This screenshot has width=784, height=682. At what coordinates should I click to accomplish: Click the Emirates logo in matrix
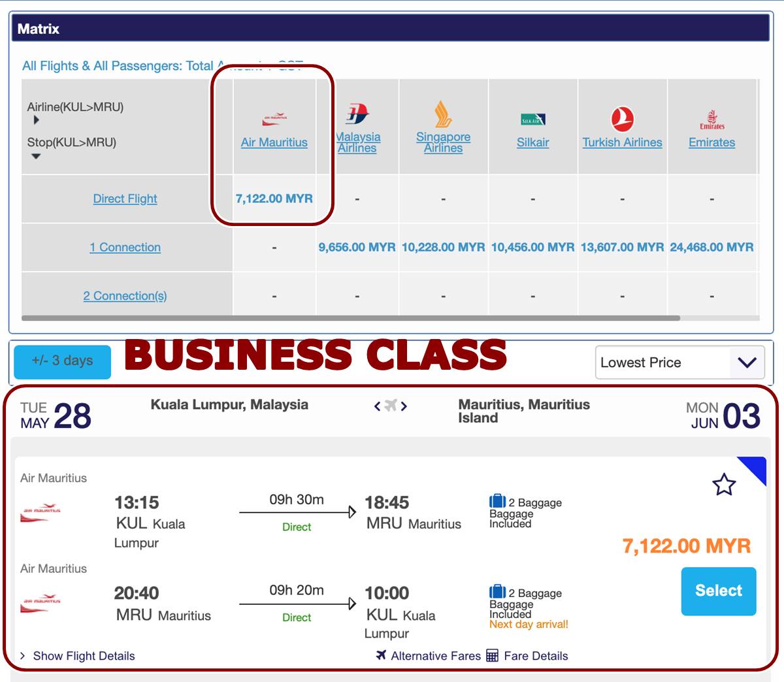[x=712, y=120]
